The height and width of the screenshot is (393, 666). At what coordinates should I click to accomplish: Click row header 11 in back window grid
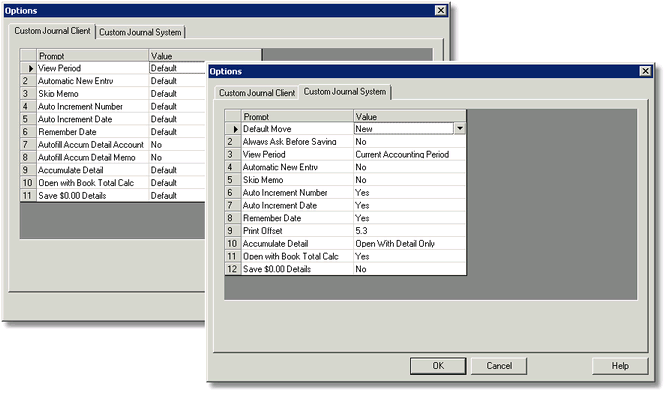[28, 195]
